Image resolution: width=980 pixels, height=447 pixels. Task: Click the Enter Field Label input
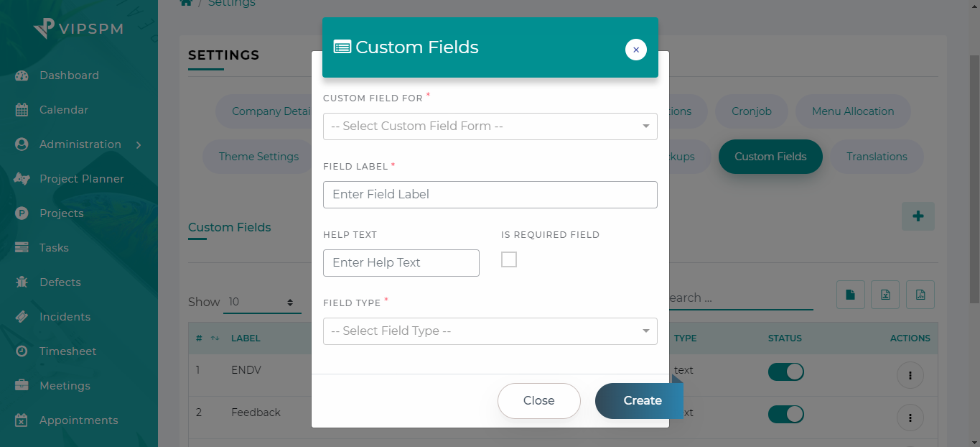pos(490,195)
